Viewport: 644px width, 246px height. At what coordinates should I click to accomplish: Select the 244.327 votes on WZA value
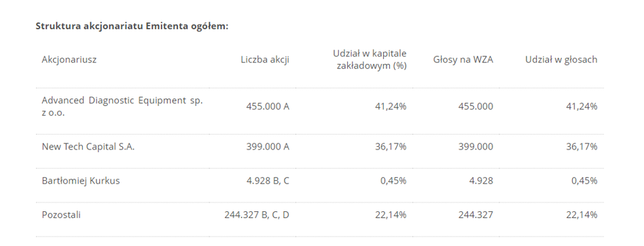click(476, 215)
